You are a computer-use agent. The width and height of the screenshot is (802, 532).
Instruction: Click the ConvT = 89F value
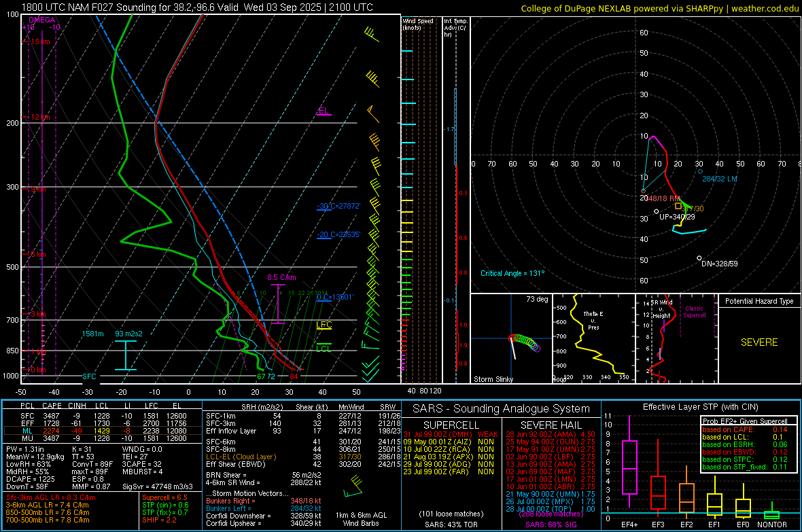(x=92, y=464)
